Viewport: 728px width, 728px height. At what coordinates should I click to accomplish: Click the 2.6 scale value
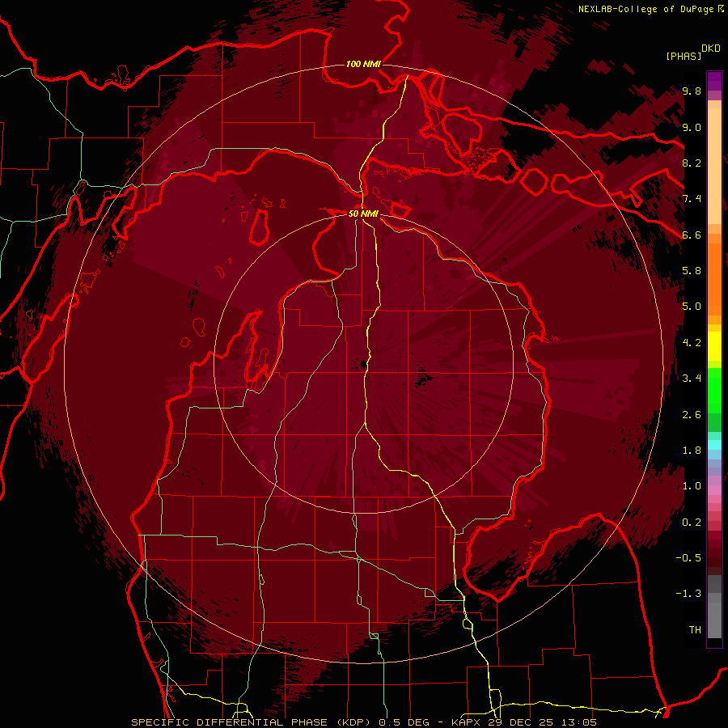pos(692,415)
